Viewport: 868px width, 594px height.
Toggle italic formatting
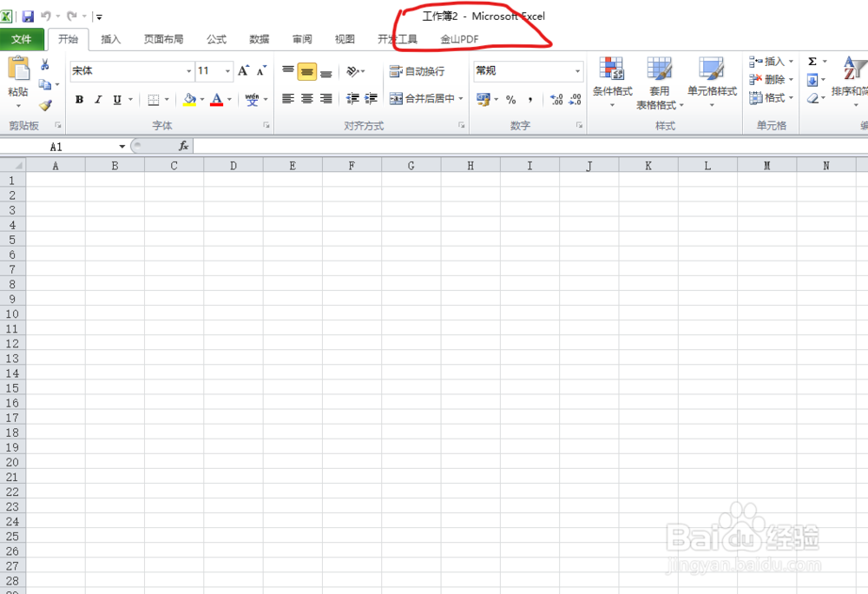[x=98, y=100]
